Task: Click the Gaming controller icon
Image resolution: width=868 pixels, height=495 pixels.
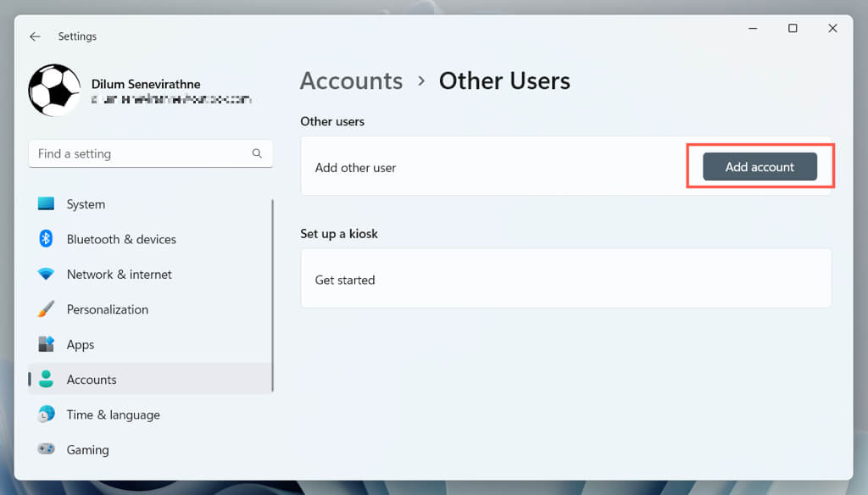Action: pos(46,449)
